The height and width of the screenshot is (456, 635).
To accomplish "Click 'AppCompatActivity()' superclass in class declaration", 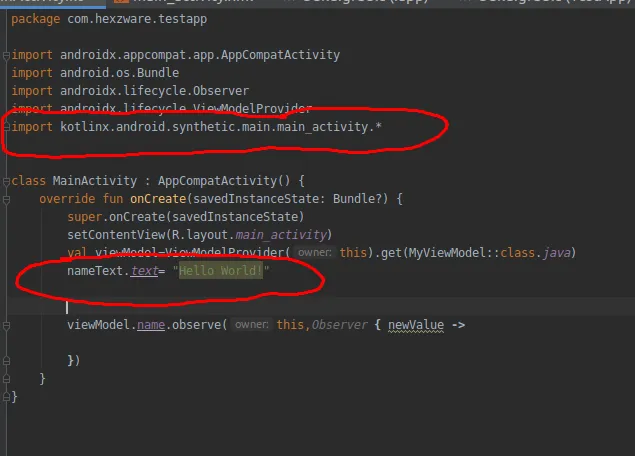I will pos(224,181).
